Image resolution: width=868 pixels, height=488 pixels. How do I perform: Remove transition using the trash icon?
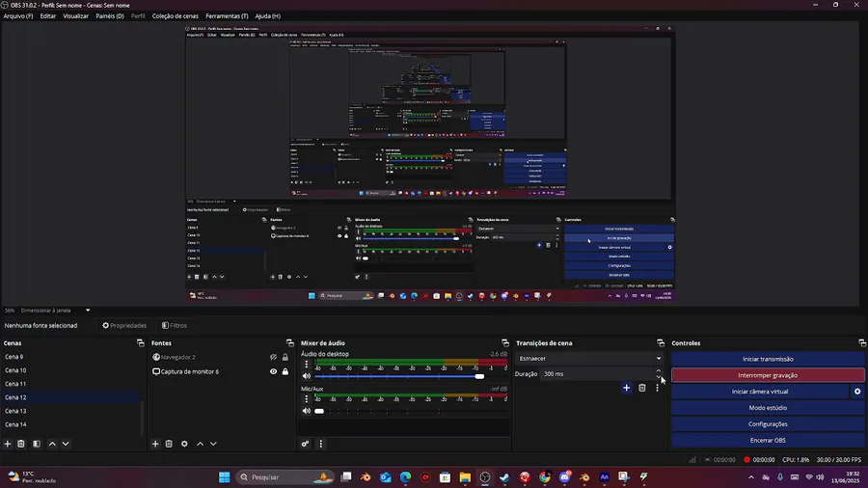click(x=641, y=388)
